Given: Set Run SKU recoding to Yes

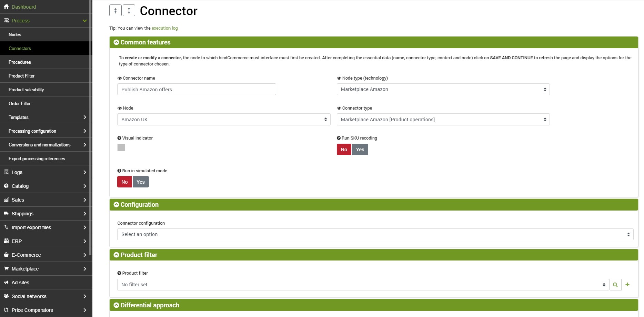Looking at the screenshot, I should point(360,150).
